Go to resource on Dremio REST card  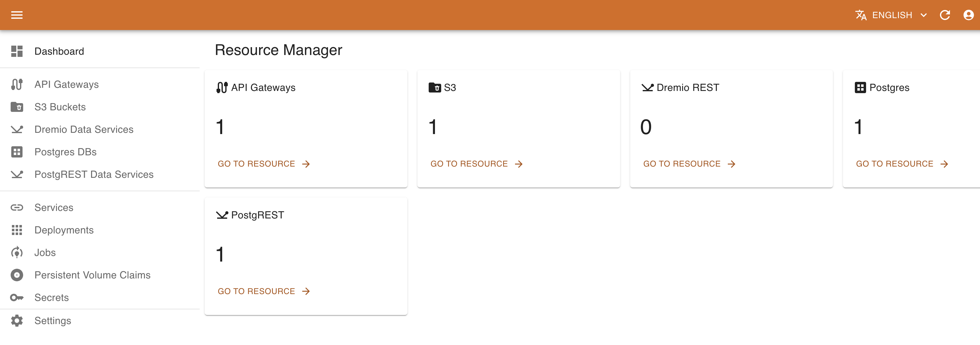coord(689,164)
